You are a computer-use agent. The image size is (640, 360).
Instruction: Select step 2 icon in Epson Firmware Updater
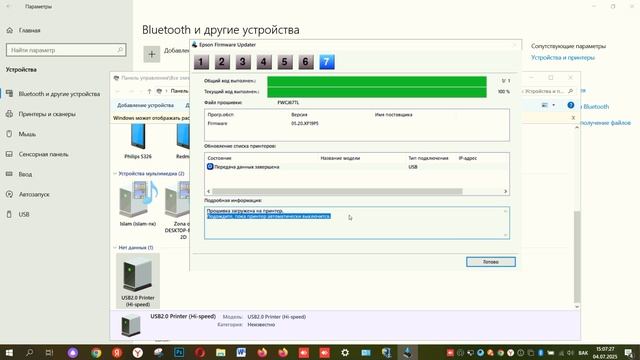(222, 62)
